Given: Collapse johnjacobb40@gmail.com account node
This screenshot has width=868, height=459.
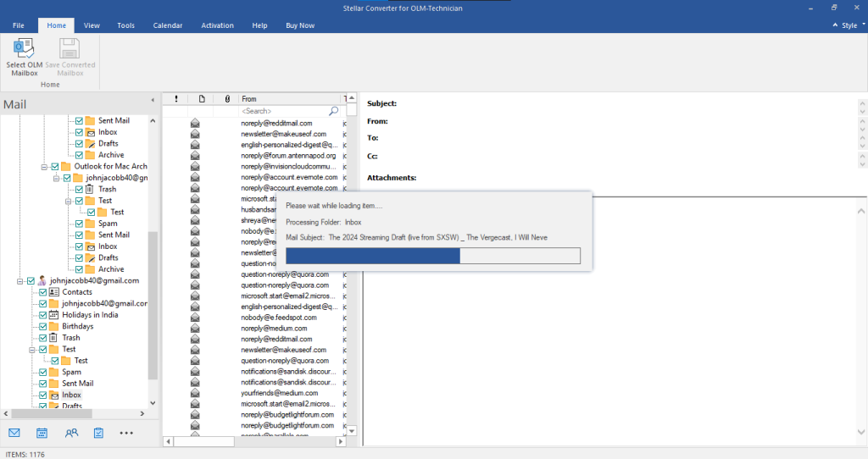Looking at the screenshot, I should (20, 281).
